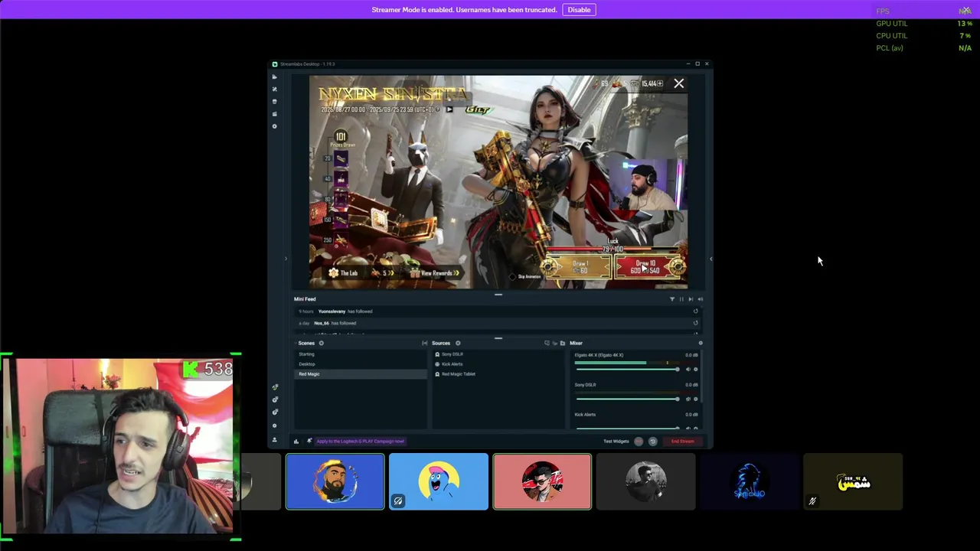Image resolution: width=980 pixels, height=551 pixels.
Task: Click the End Stream button
Action: click(683, 442)
